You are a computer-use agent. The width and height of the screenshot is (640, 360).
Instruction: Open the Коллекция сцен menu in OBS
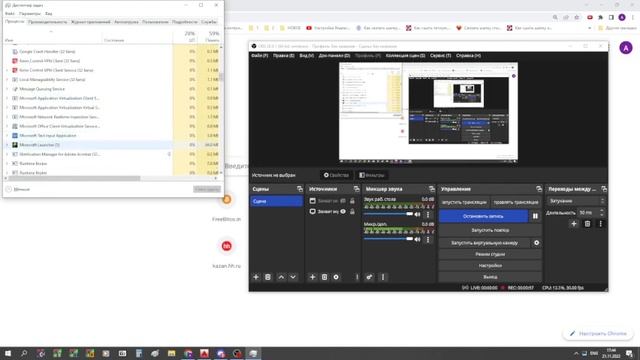click(405, 56)
